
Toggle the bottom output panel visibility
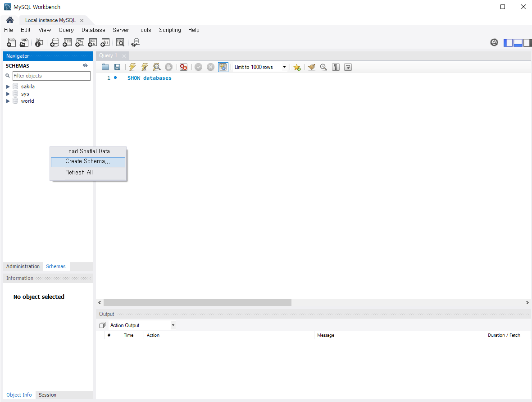(x=518, y=42)
